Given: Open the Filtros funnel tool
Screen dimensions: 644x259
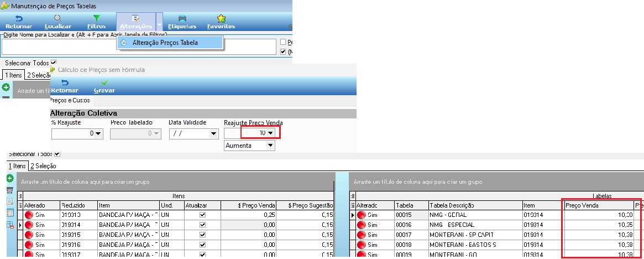Looking at the screenshot, I should click(97, 22).
